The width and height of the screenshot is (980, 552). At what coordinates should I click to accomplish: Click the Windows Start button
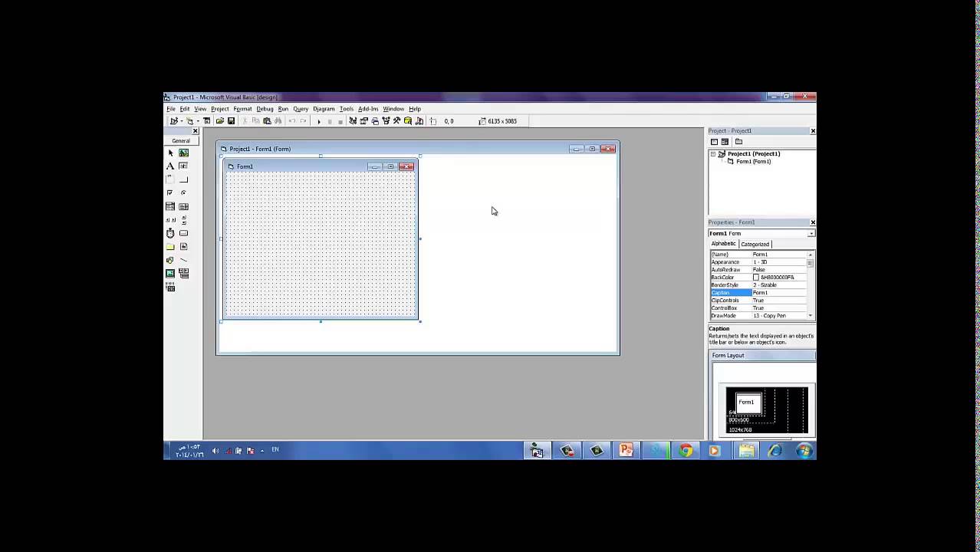point(804,451)
